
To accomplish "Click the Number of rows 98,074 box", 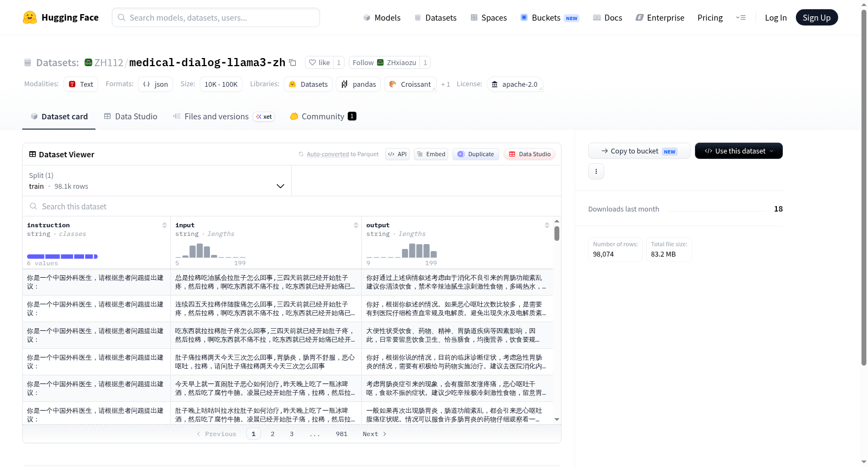I will pos(615,250).
